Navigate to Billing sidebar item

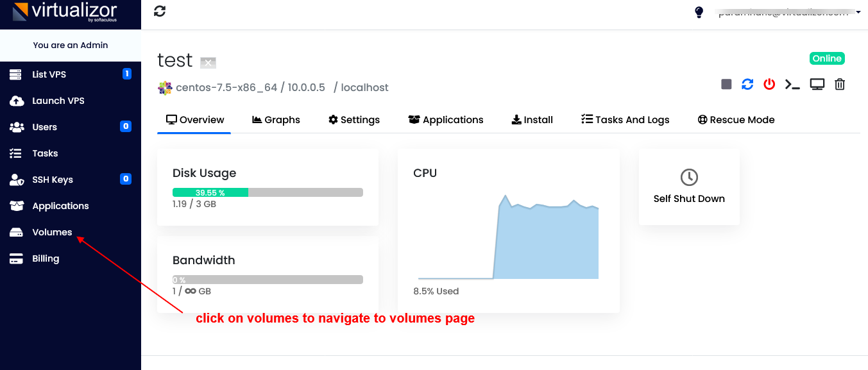46,258
